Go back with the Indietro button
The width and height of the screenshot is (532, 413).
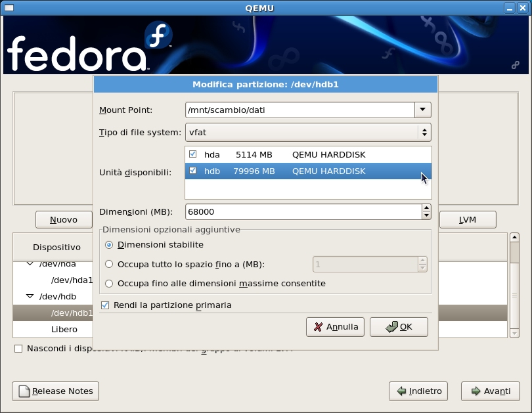[418, 391]
